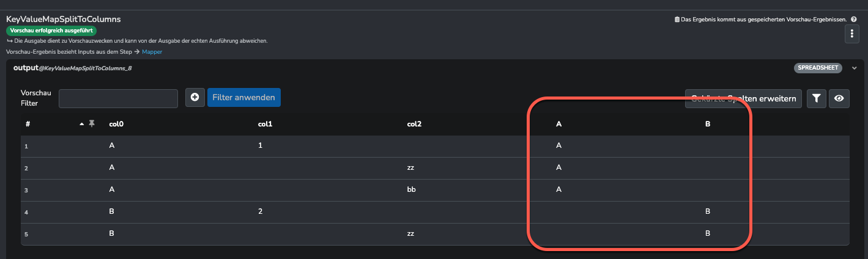This screenshot has width=868, height=259.
Task: Select the col1 column header
Action: tap(265, 124)
